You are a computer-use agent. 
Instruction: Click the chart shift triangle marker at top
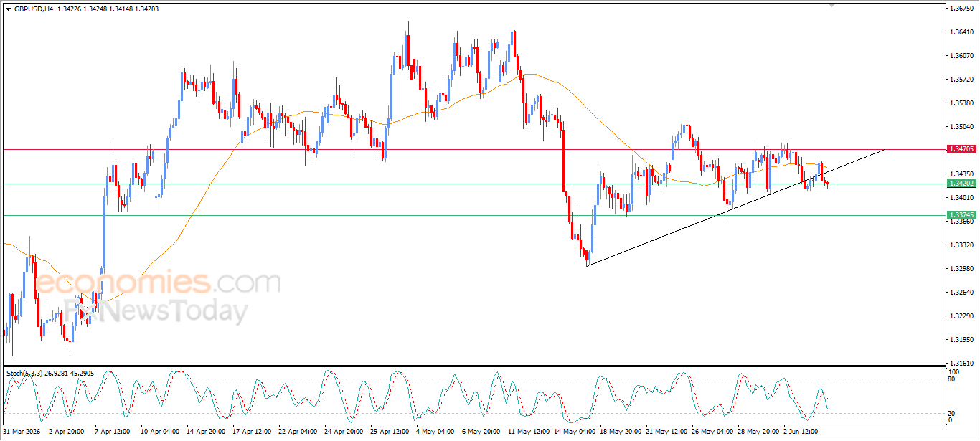tap(832, 5)
